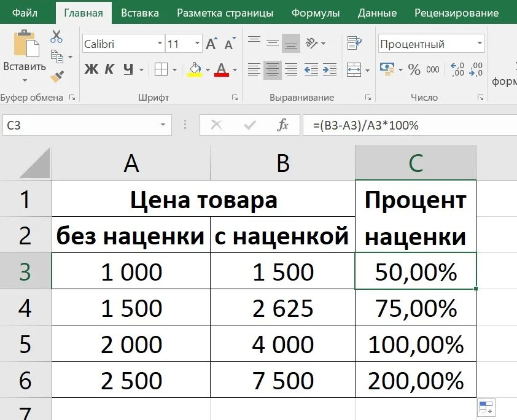Open the Borders dropdown arrow
The width and height of the screenshot is (517, 420).
[174, 70]
